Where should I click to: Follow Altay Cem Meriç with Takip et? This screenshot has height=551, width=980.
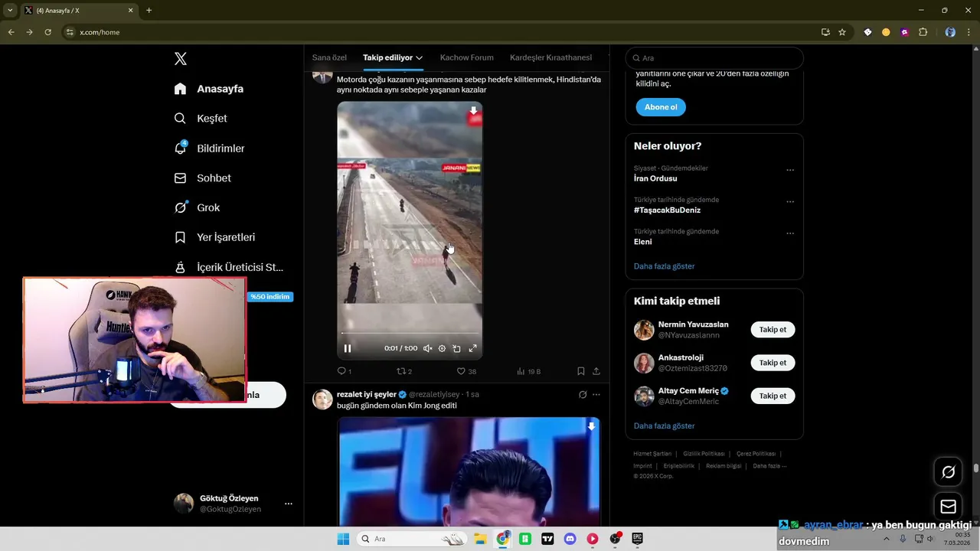point(773,396)
